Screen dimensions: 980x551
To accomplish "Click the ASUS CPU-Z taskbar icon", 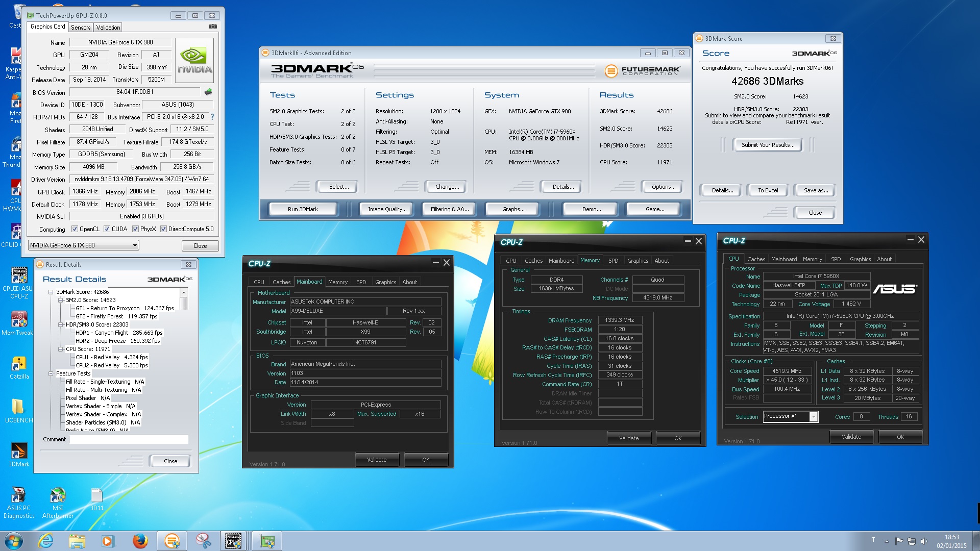I will point(234,541).
